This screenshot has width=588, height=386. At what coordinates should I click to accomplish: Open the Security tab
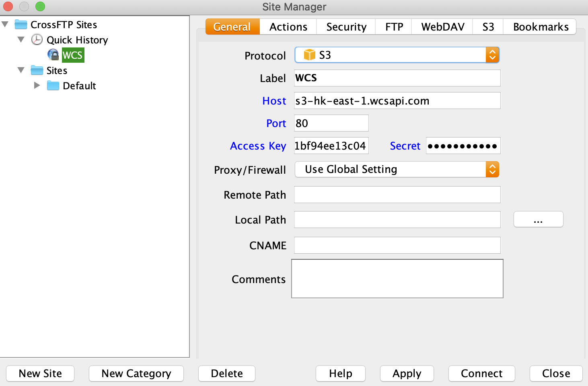[x=346, y=27]
